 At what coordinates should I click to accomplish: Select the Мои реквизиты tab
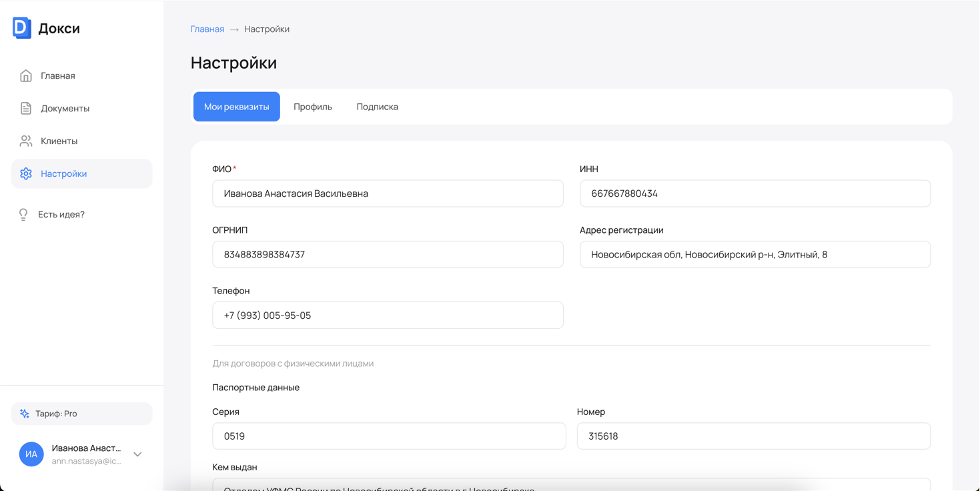236,106
